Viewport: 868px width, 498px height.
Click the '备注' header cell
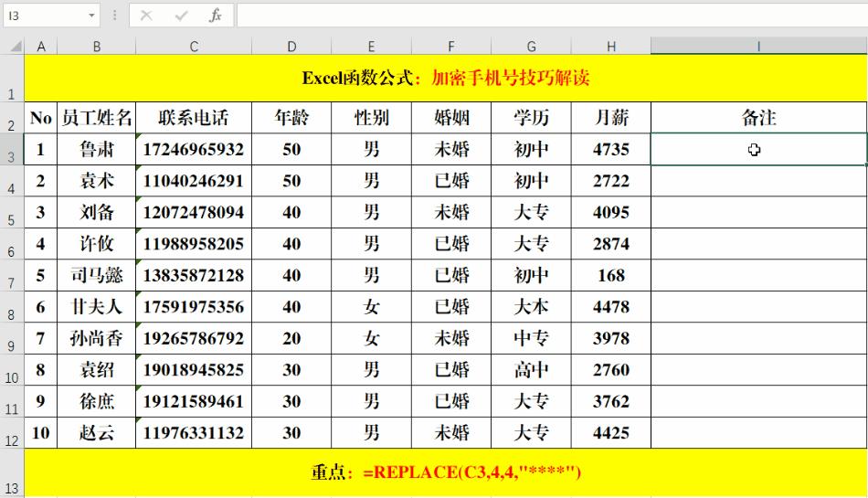point(759,118)
